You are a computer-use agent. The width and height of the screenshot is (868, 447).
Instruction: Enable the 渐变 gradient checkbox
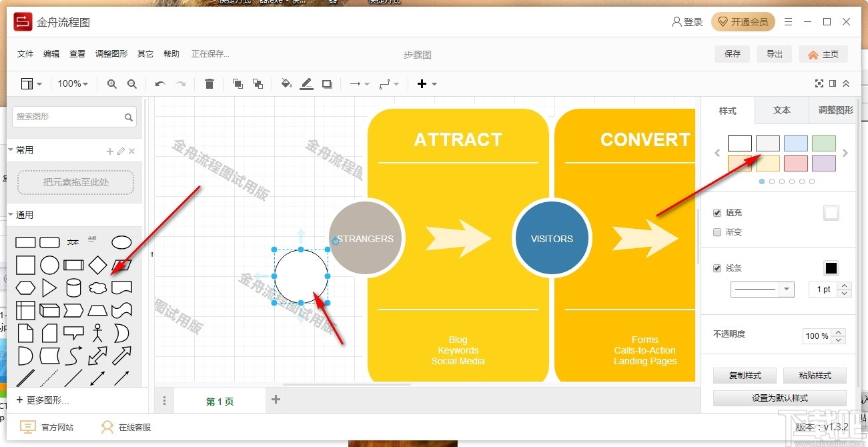[x=717, y=232]
